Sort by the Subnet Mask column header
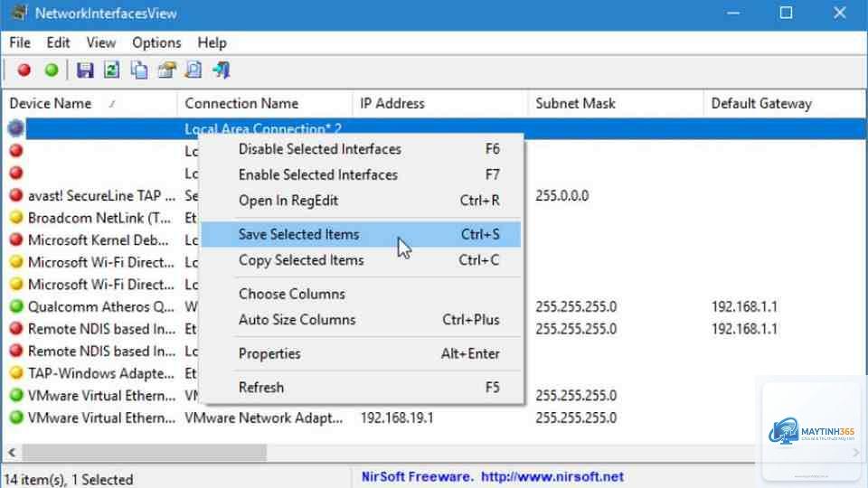Viewport: 868px width, 488px height. [x=616, y=103]
